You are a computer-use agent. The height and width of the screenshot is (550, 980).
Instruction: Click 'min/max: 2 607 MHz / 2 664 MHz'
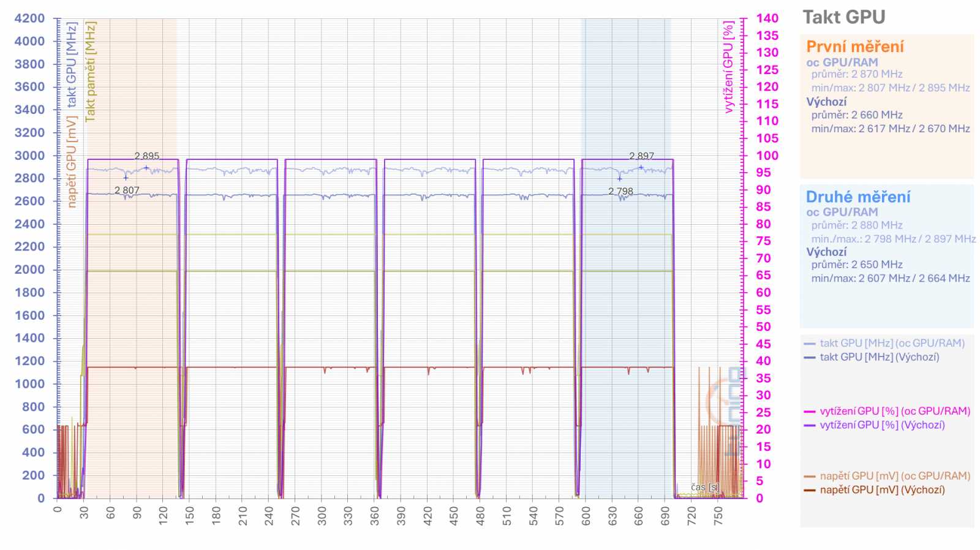pyautogui.click(x=891, y=278)
